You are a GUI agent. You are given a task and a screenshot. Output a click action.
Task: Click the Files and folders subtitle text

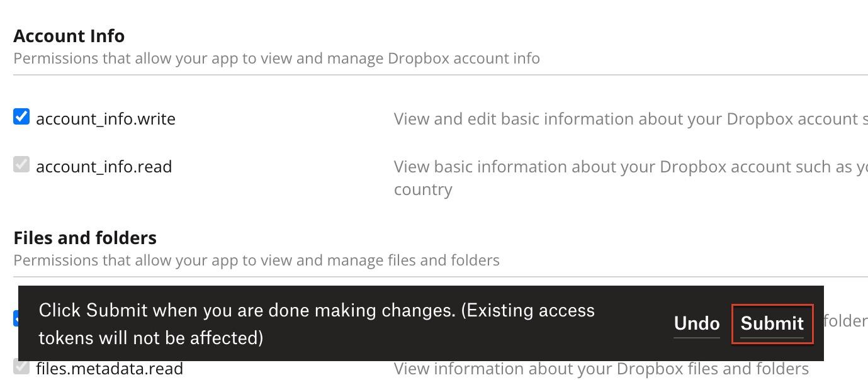tap(257, 260)
